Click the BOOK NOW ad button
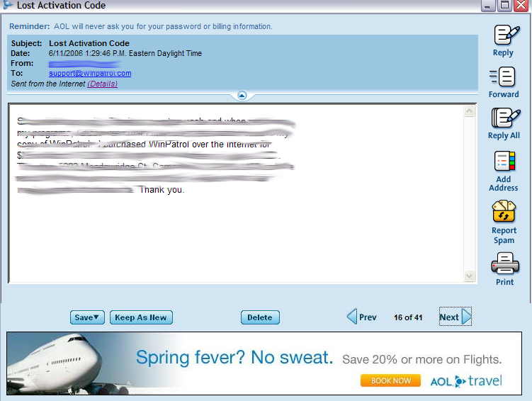This screenshot has width=532, height=401. pos(390,380)
